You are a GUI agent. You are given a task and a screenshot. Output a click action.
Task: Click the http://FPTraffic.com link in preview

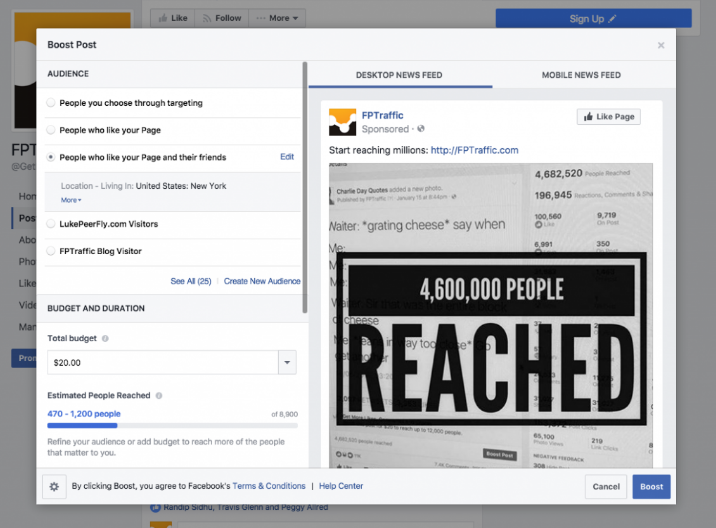pos(474,150)
